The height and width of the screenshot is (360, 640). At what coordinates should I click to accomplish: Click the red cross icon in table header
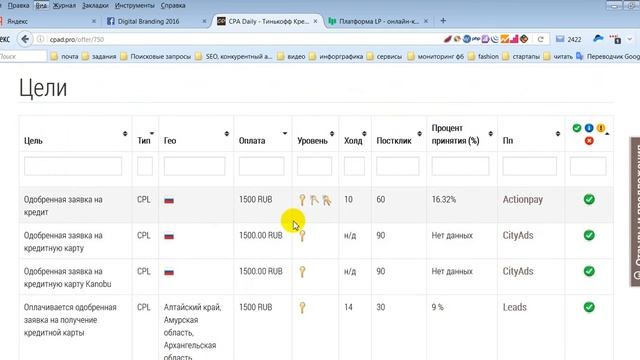pos(589,141)
